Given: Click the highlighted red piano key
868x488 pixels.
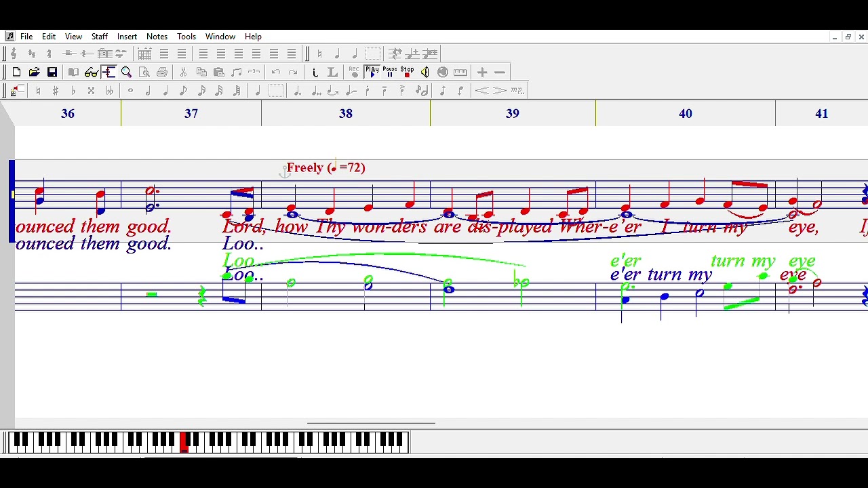Looking at the screenshot, I should click(x=184, y=442).
